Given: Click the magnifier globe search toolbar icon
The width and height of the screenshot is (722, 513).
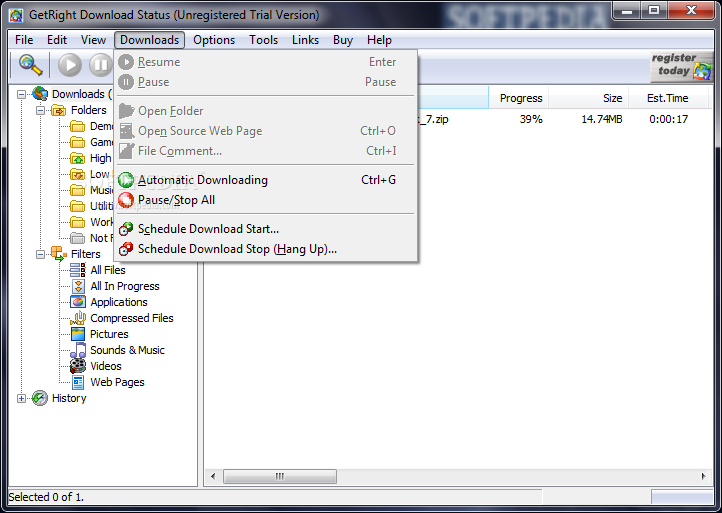Looking at the screenshot, I should [31, 65].
